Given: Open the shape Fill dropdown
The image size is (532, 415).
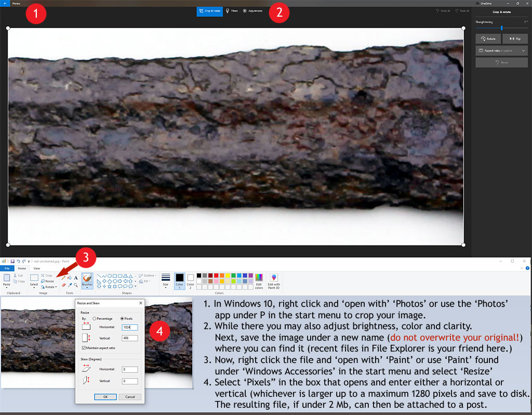Looking at the screenshot, I should 145,281.
